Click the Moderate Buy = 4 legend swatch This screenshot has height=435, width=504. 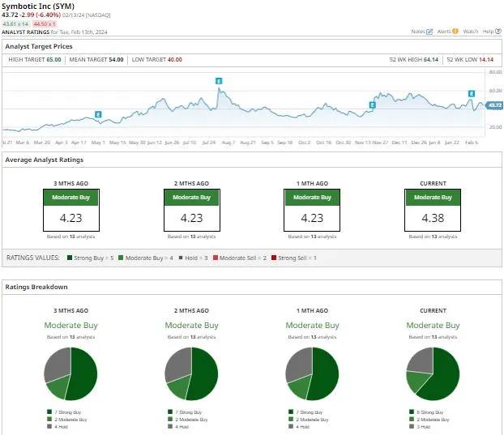point(121,258)
